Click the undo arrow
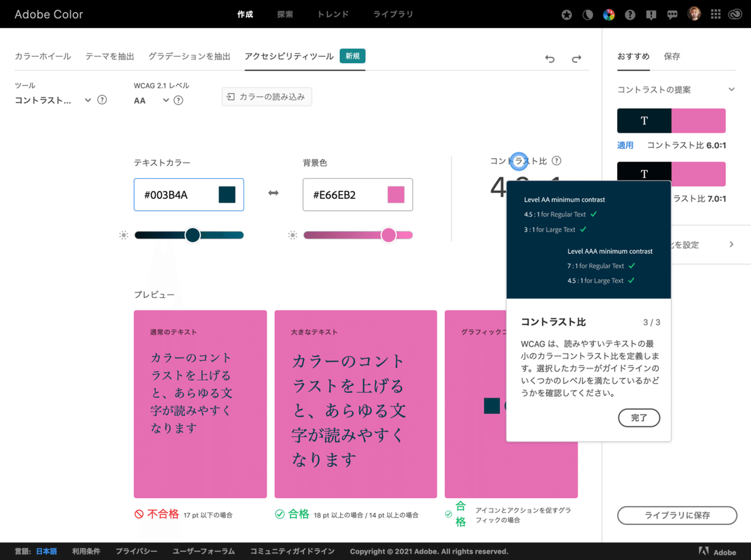This screenshot has width=751, height=560. point(549,59)
